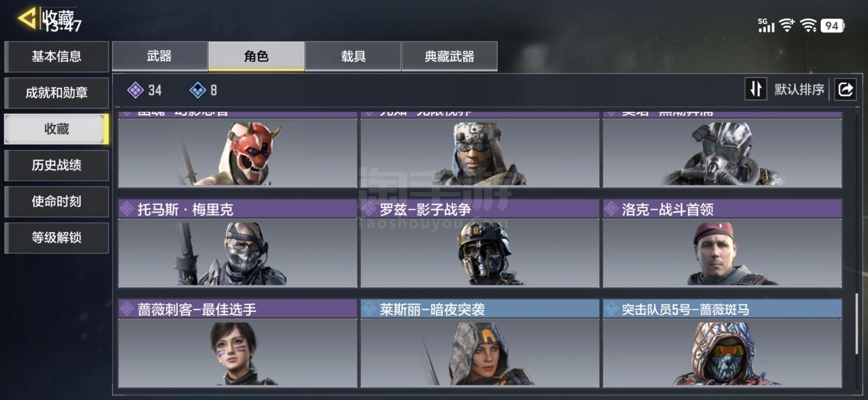Select the 托马斯·梅里克 character card
The height and width of the screenshot is (400, 868).
[x=238, y=243]
